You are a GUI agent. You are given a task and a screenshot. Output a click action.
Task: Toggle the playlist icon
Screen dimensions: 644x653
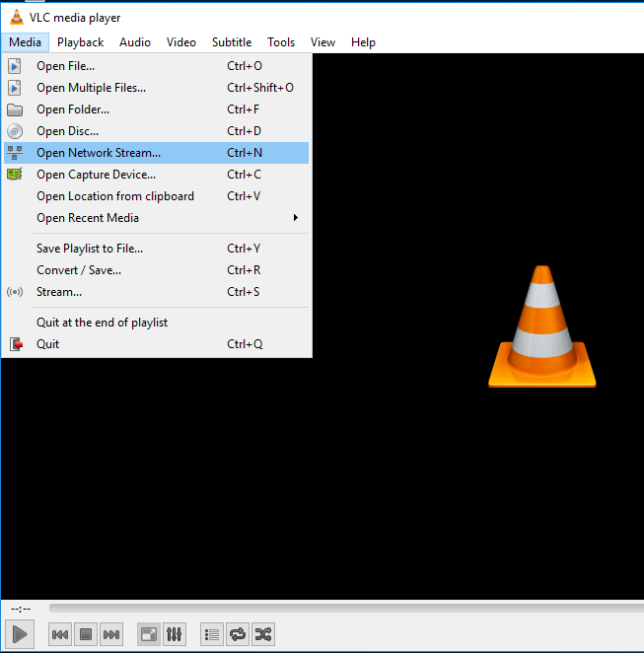click(212, 634)
